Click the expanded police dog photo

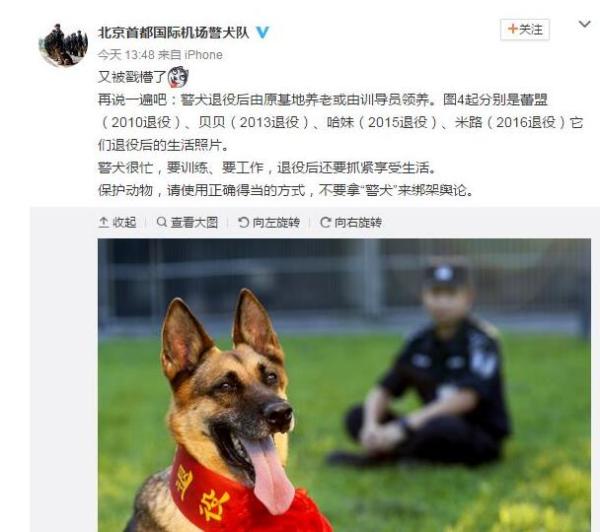pyautogui.click(x=344, y=385)
